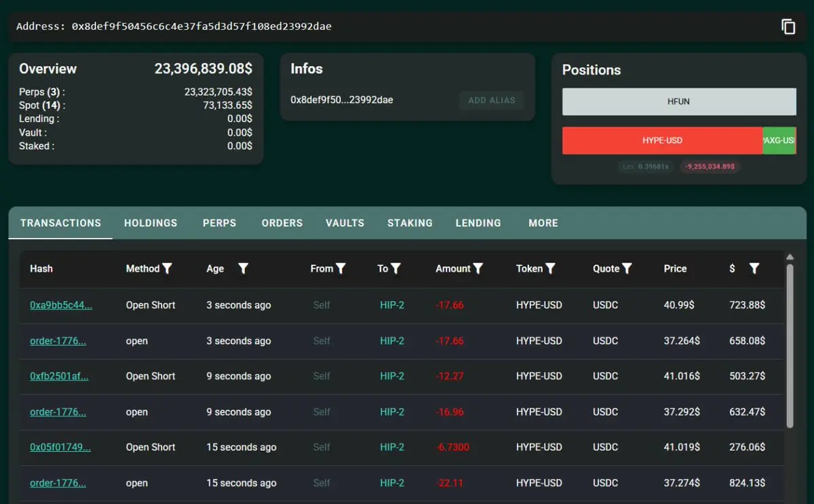Click the Positions panel heading

(x=591, y=70)
